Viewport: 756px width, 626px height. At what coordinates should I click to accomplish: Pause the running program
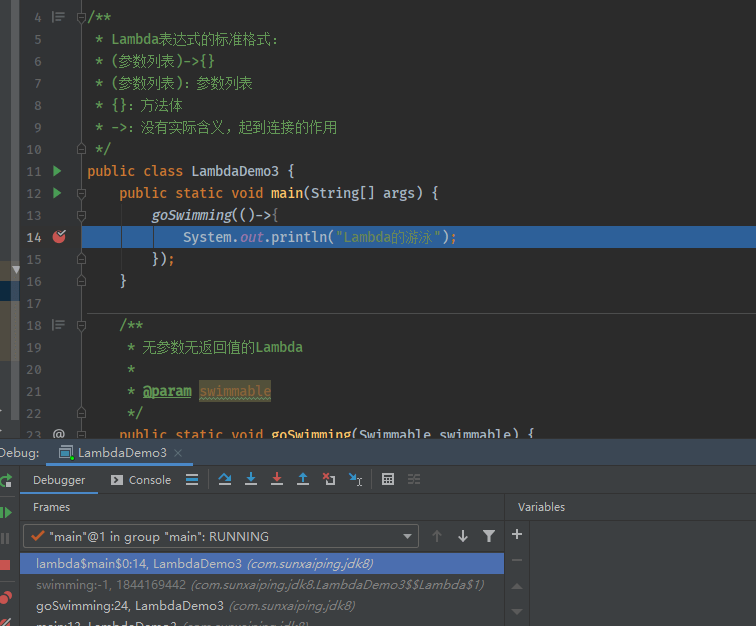tap(5, 538)
